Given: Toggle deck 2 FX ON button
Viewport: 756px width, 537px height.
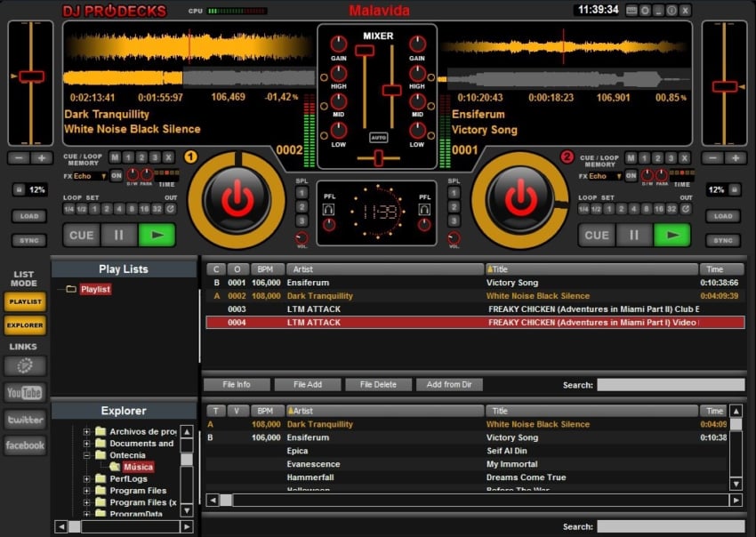Looking at the screenshot, I should 632,176.
